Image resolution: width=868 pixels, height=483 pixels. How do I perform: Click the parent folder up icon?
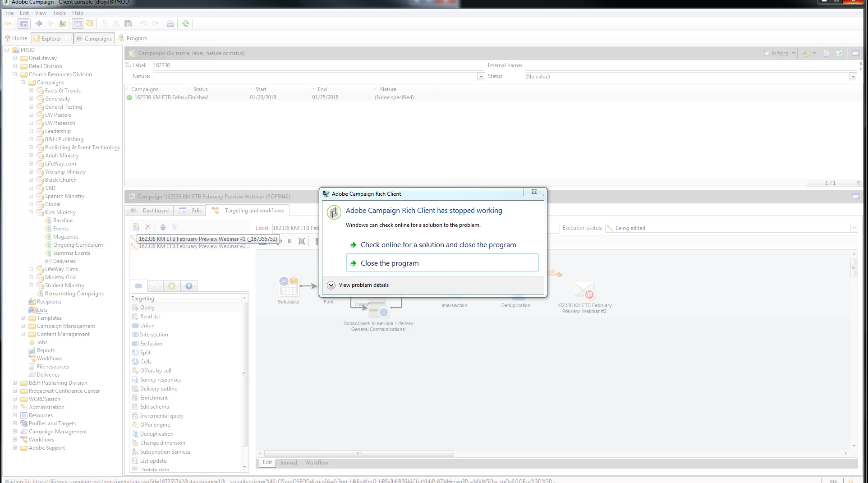pos(62,23)
